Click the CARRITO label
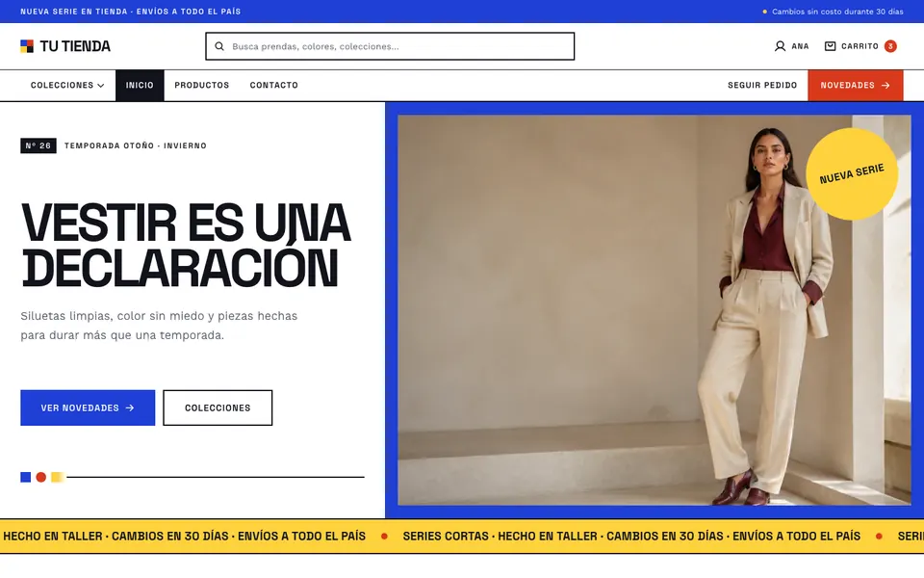This screenshot has height=578, width=924. tap(860, 46)
